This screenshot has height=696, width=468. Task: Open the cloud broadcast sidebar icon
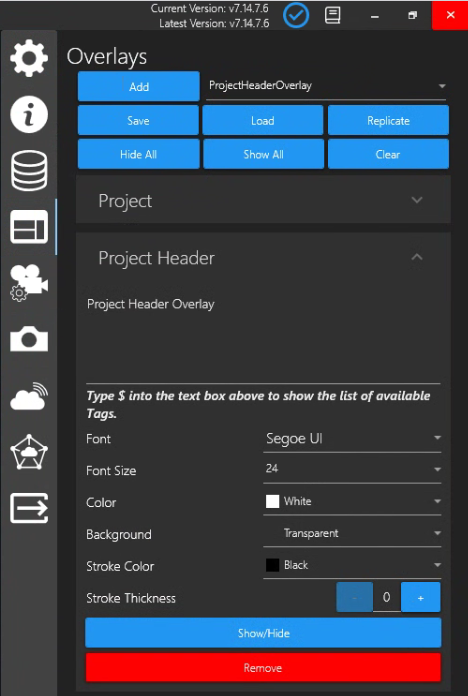29,396
